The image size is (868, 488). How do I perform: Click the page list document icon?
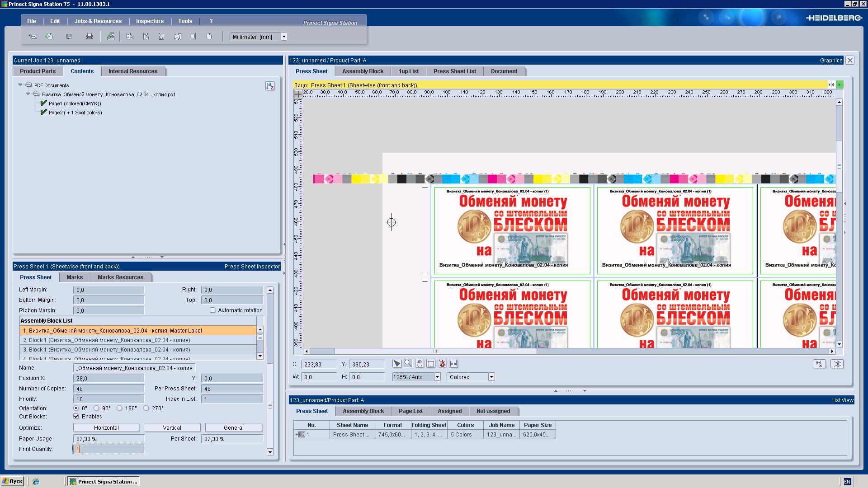pos(146,37)
